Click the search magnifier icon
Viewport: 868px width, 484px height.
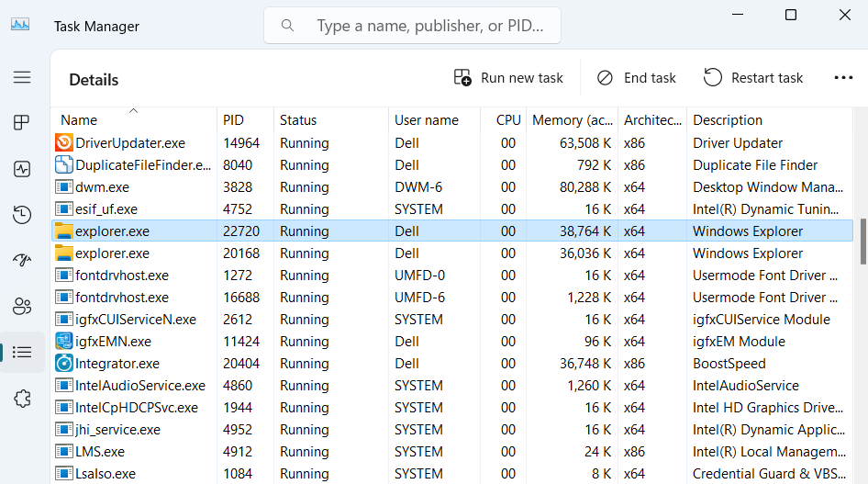tap(287, 26)
